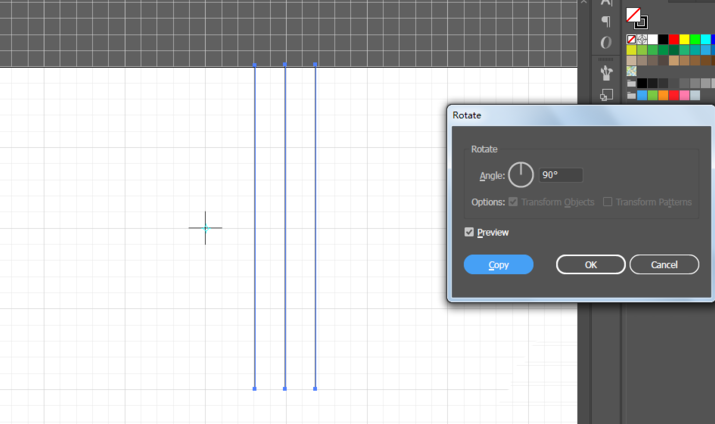Screen dimensions: 715x424
Task: Click the Angle field showing 90°
Action: pos(561,175)
